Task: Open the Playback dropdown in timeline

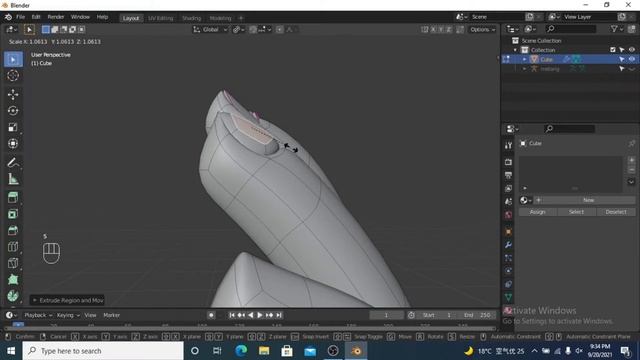Action: click(38, 315)
